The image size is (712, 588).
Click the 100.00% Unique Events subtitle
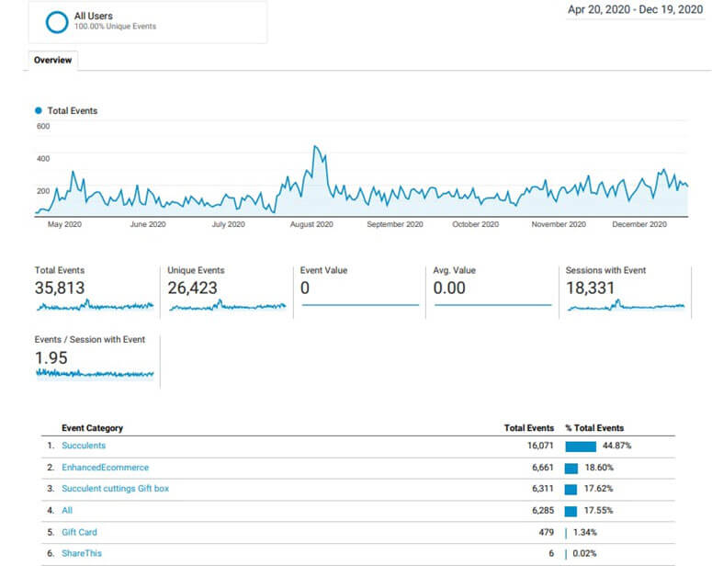pyautogui.click(x=116, y=27)
